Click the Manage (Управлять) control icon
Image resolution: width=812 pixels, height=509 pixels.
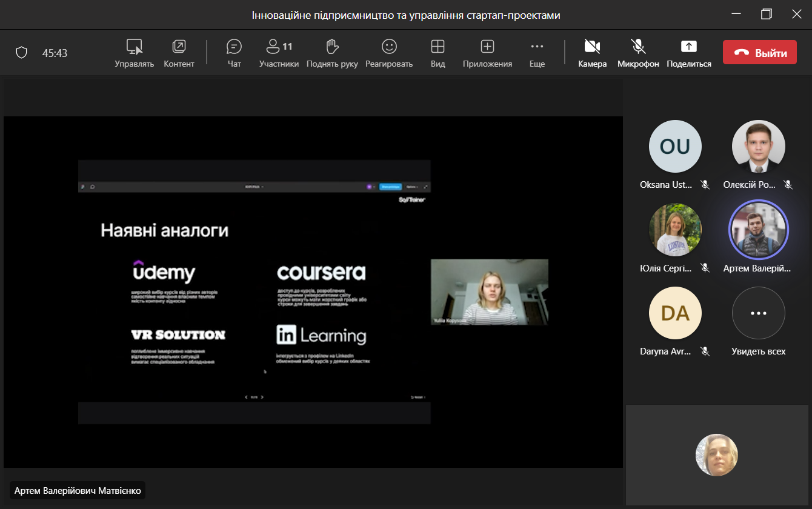(134, 53)
